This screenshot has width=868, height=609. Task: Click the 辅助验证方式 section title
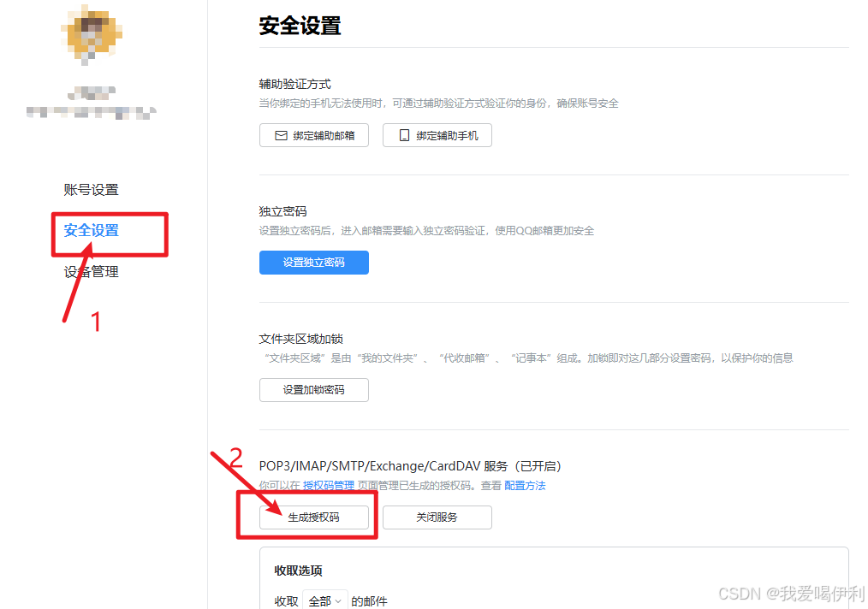[295, 84]
